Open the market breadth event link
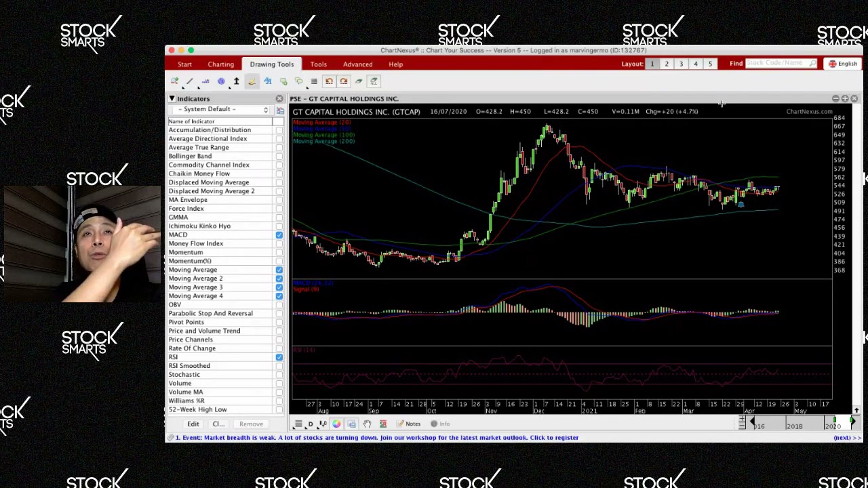This screenshot has width=868, height=488. coord(377,438)
